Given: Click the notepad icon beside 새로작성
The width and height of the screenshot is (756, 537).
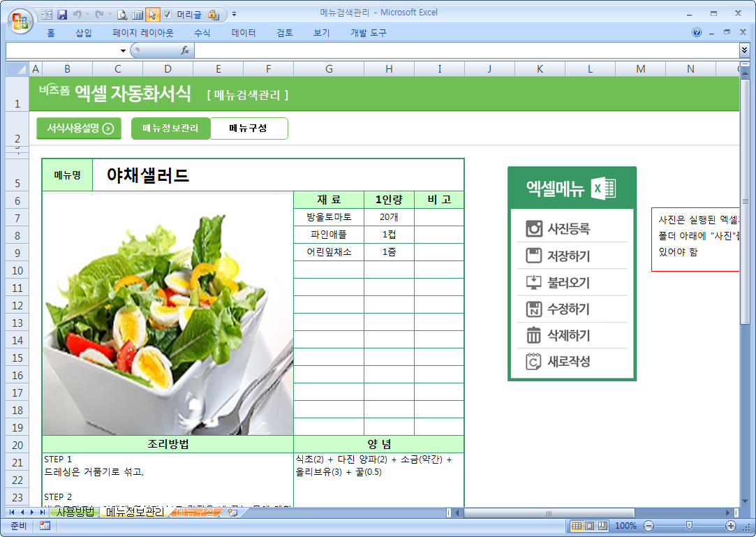Looking at the screenshot, I should tap(534, 361).
